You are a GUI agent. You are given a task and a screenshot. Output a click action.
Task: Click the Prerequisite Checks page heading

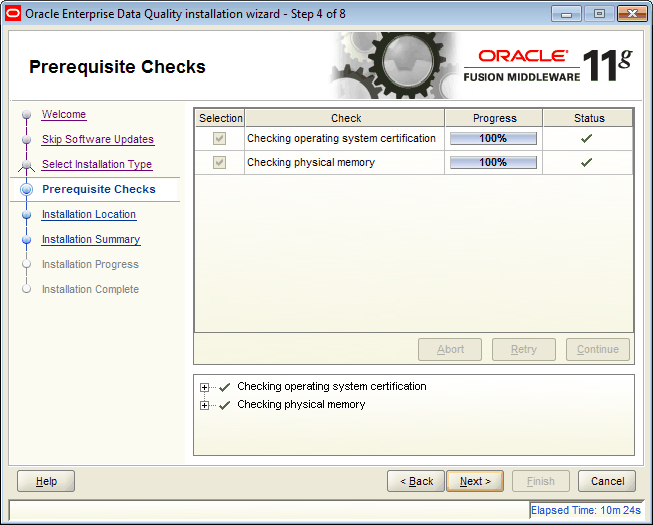(117, 67)
